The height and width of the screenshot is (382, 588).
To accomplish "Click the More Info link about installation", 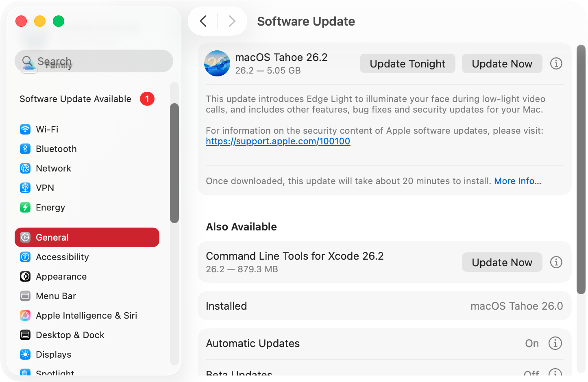I will pos(518,181).
